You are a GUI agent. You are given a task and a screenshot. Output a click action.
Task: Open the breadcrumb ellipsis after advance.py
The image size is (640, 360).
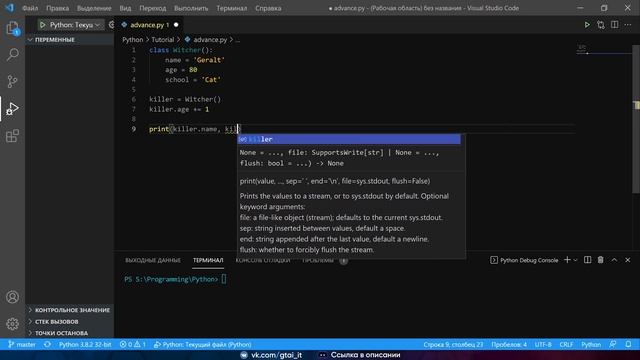(x=238, y=40)
